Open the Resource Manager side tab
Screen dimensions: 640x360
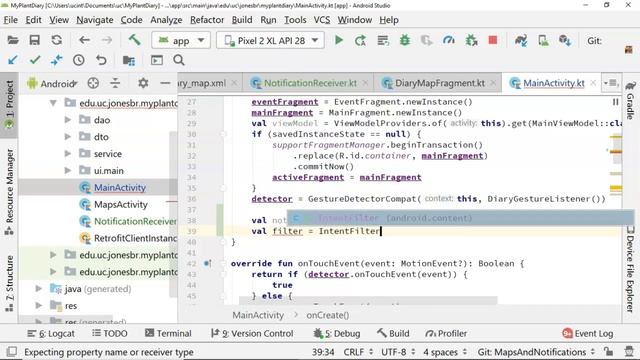point(9,191)
